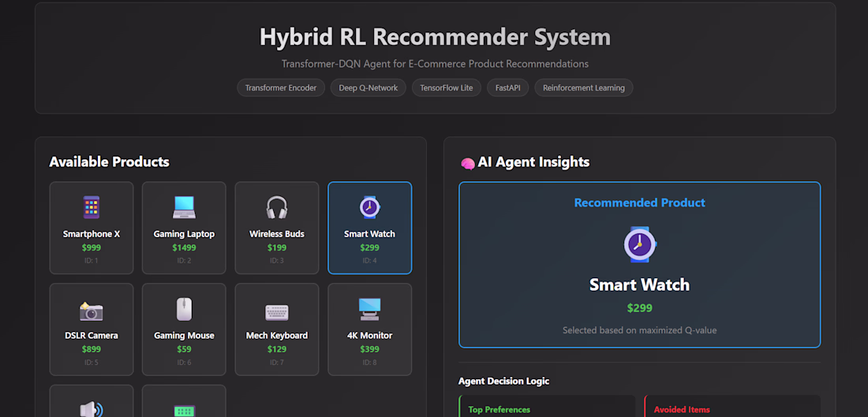Click the Transformer Encoder tag
868x417 pixels.
281,88
